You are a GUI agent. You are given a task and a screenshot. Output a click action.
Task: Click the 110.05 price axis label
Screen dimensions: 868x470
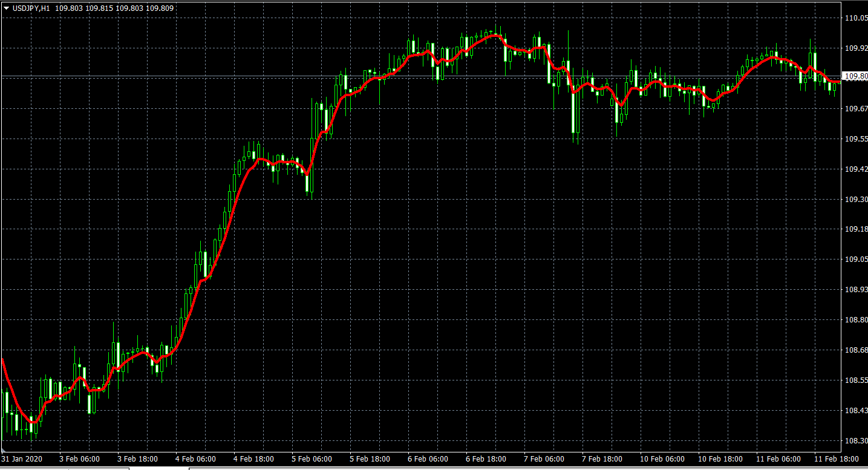[x=855, y=18]
